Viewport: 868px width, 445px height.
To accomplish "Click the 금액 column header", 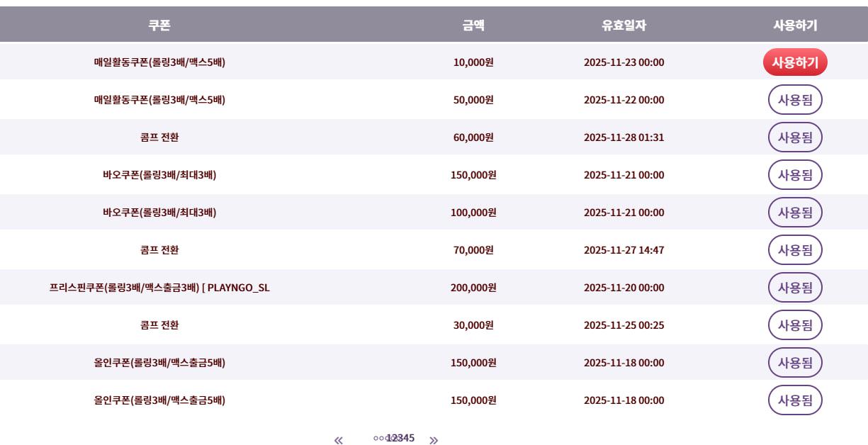I will pyautogui.click(x=473, y=26).
